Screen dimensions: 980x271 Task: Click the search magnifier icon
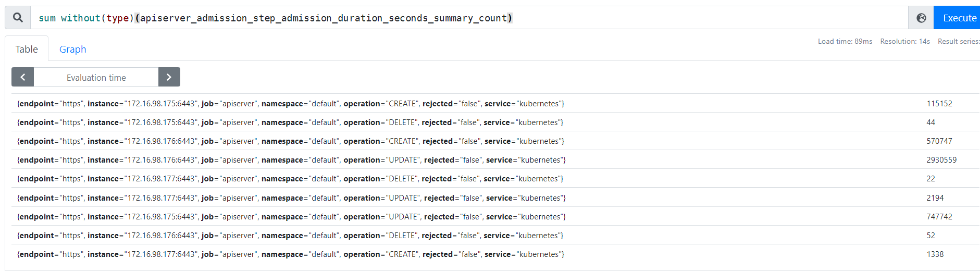[18, 18]
